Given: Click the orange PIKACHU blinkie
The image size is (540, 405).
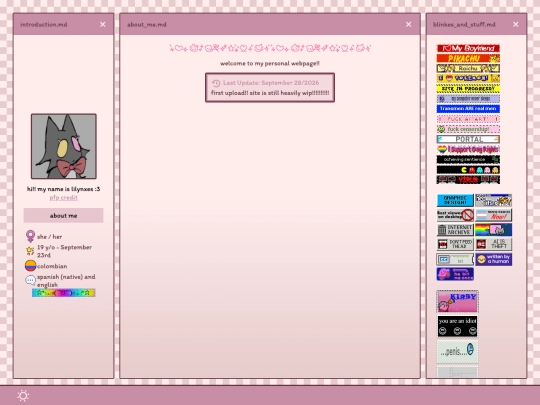Looking at the screenshot, I should click(x=468, y=58).
